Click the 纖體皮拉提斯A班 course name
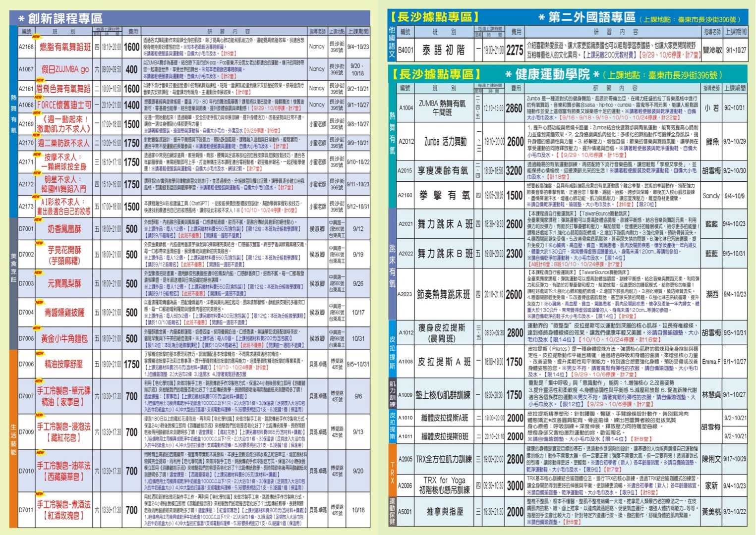 (x=445, y=418)
